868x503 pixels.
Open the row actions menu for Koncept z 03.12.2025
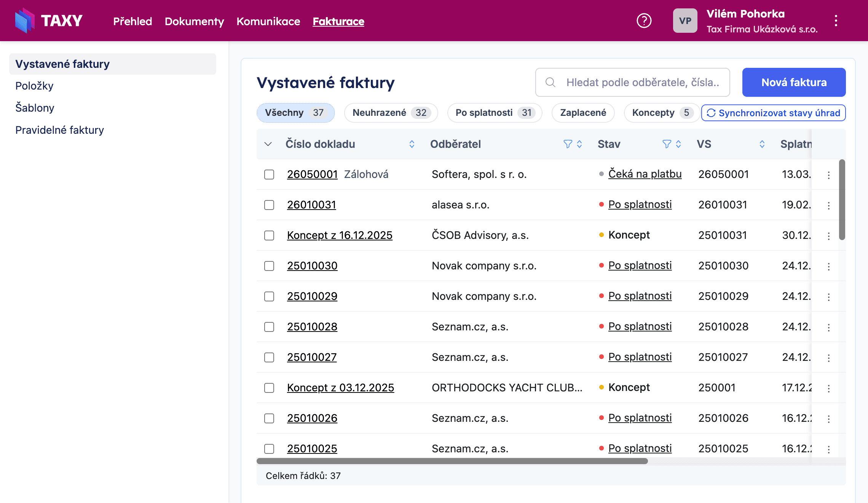(x=829, y=388)
